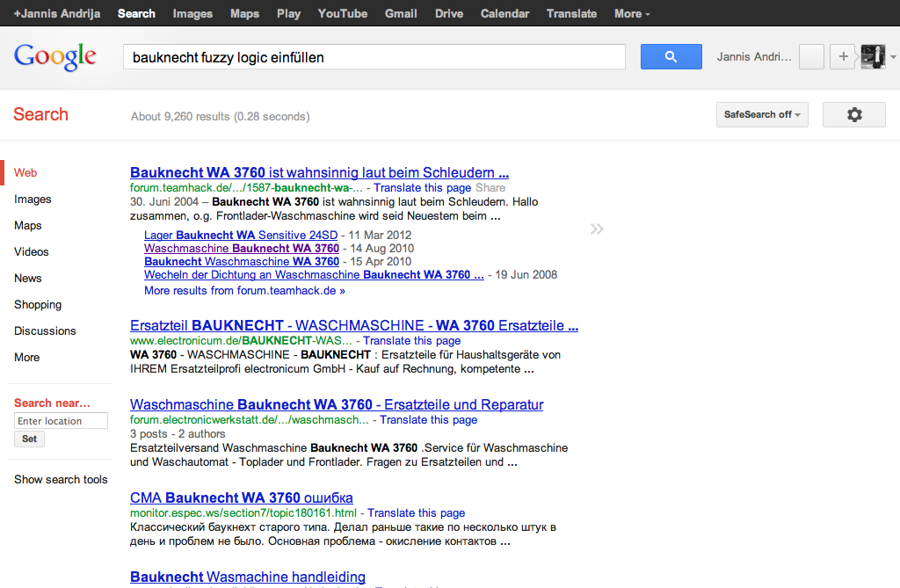Click the About 9,260 results text

(x=221, y=117)
